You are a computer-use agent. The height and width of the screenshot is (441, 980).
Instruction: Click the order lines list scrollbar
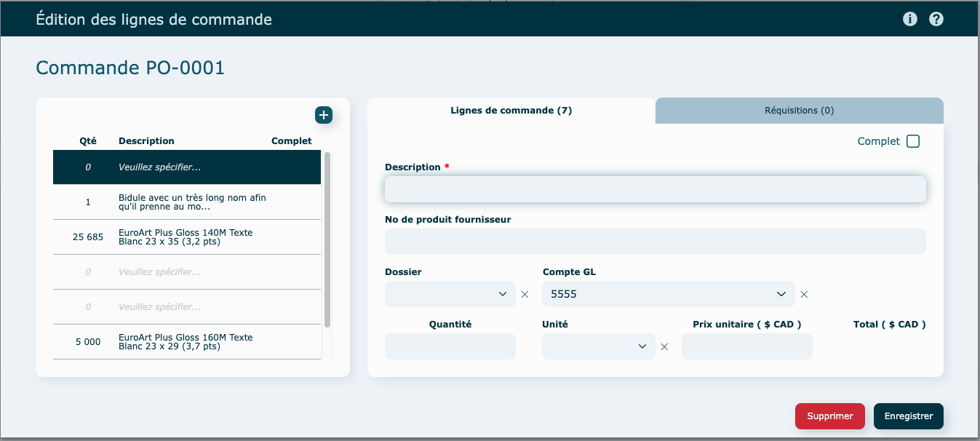click(327, 240)
